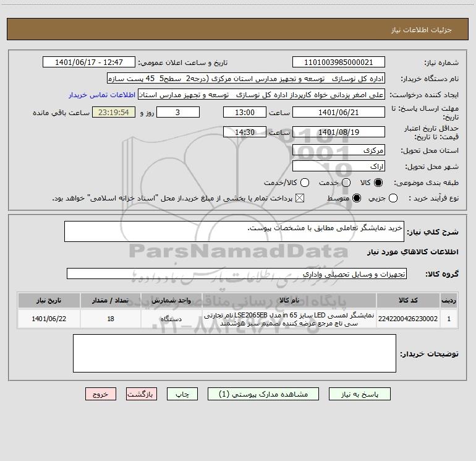Click need number field 1101003985000021
This screenshot has width=476, height=461.
tap(339, 62)
